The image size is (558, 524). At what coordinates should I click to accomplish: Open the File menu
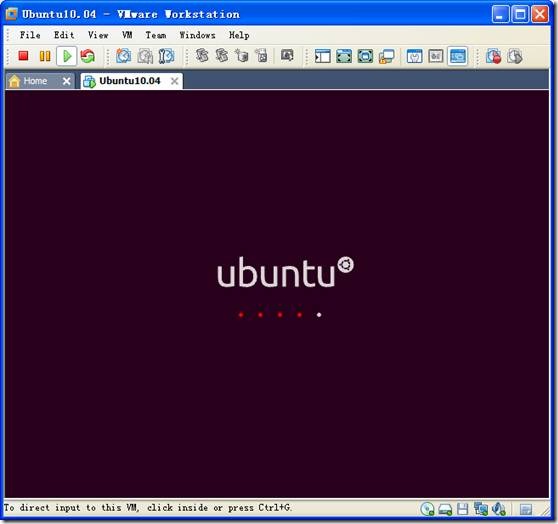coord(30,35)
